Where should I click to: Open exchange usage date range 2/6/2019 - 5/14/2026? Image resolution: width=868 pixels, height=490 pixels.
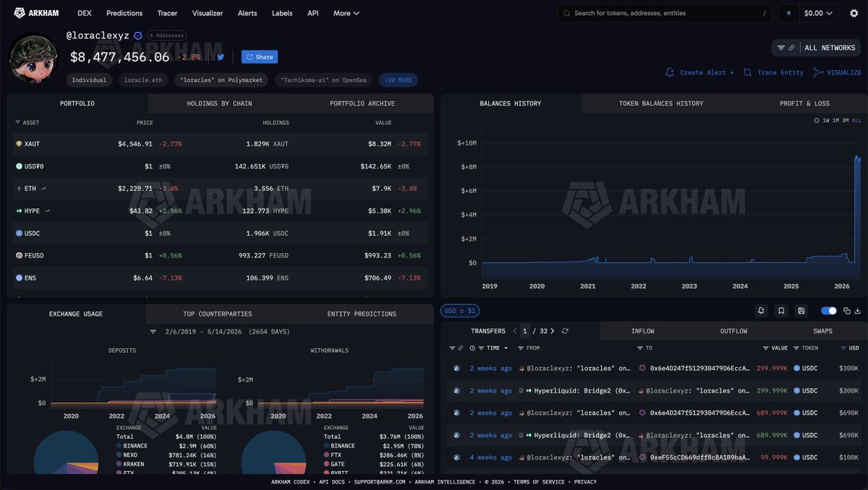coord(226,332)
